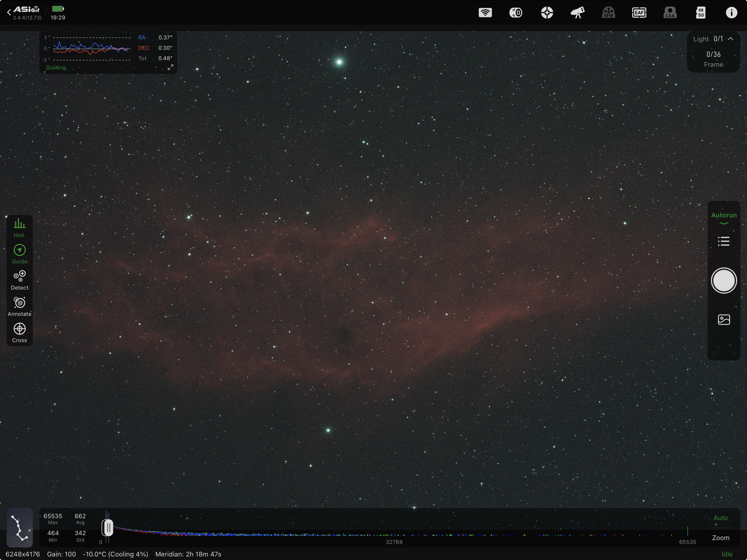Open the info about icon
This screenshot has width=747, height=560.
[x=731, y=13]
